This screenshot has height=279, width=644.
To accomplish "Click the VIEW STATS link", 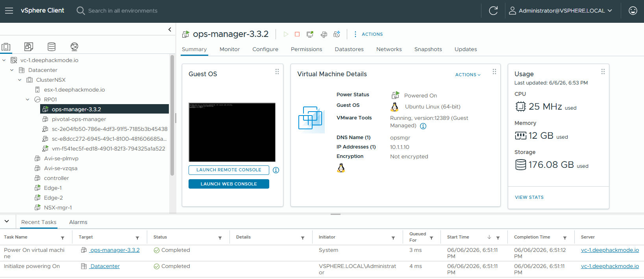I will tap(529, 197).
